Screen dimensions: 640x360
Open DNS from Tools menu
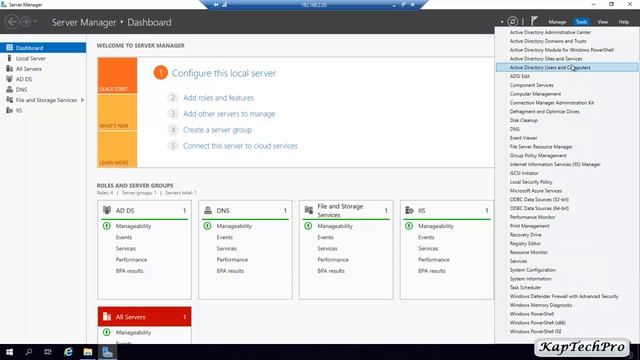coord(514,129)
